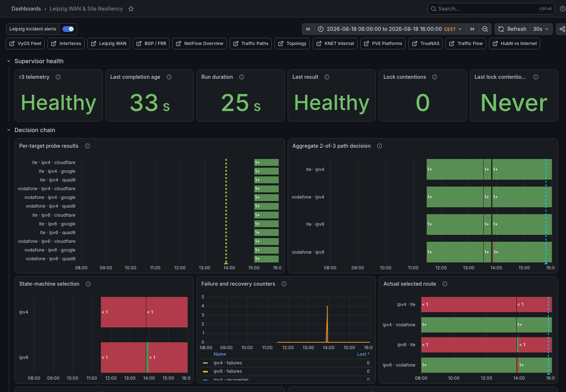Collapse the Decision chain row
Screen dimensions: 566x392
[x=9, y=130]
